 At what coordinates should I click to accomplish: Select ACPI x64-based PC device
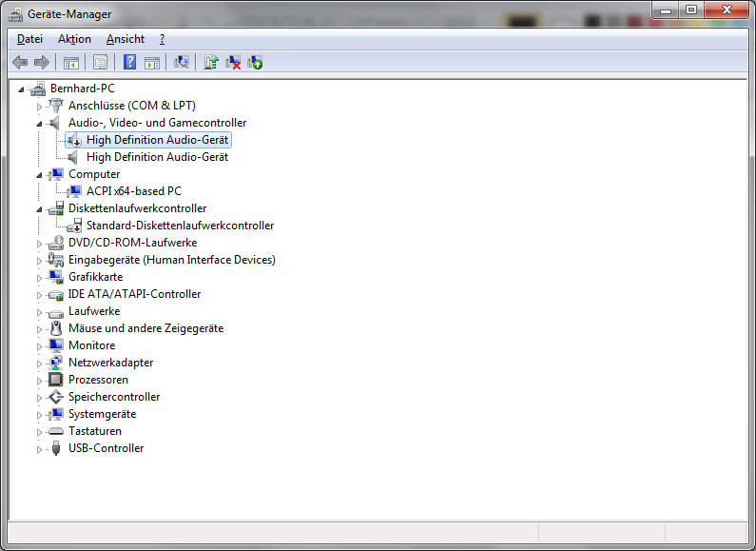pyautogui.click(x=133, y=191)
